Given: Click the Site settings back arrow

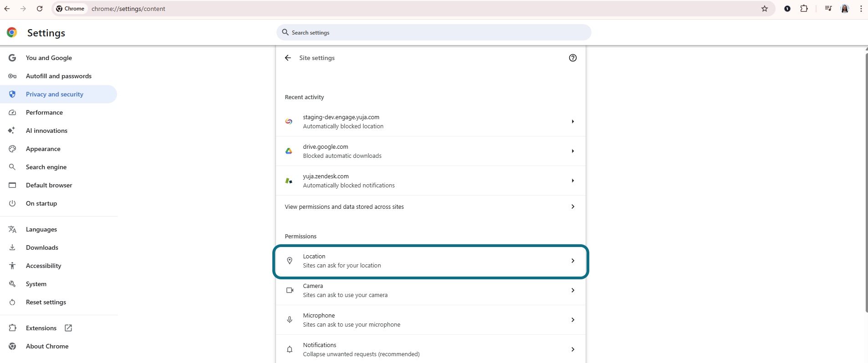Looking at the screenshot, I should pos(288,58).
